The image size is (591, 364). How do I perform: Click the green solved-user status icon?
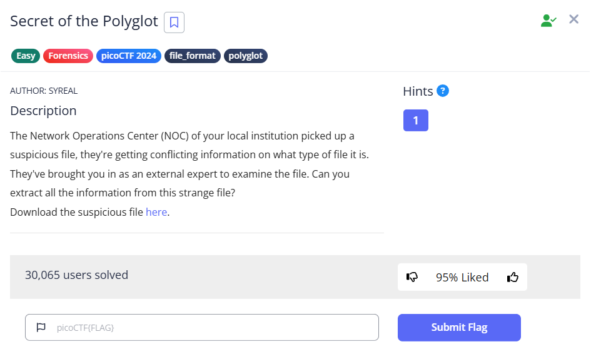click(x=548, y=21)
